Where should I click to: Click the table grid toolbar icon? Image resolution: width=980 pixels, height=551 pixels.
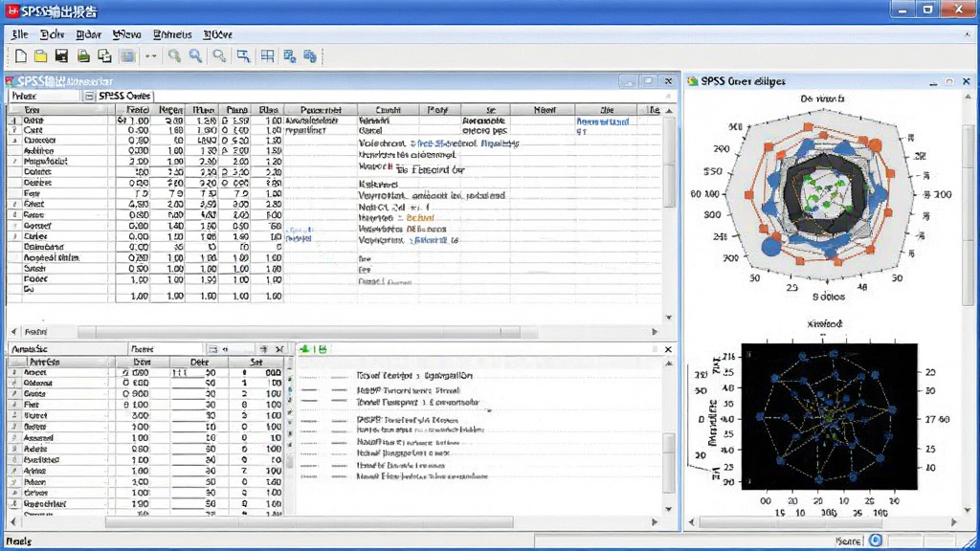[x=268, y=56]
